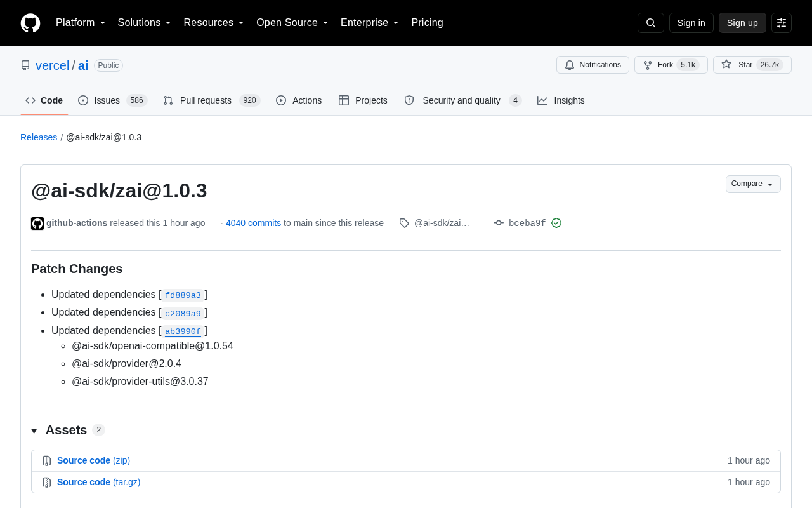
Task: Click the repository book icon
Action: [x=25, y=65]
